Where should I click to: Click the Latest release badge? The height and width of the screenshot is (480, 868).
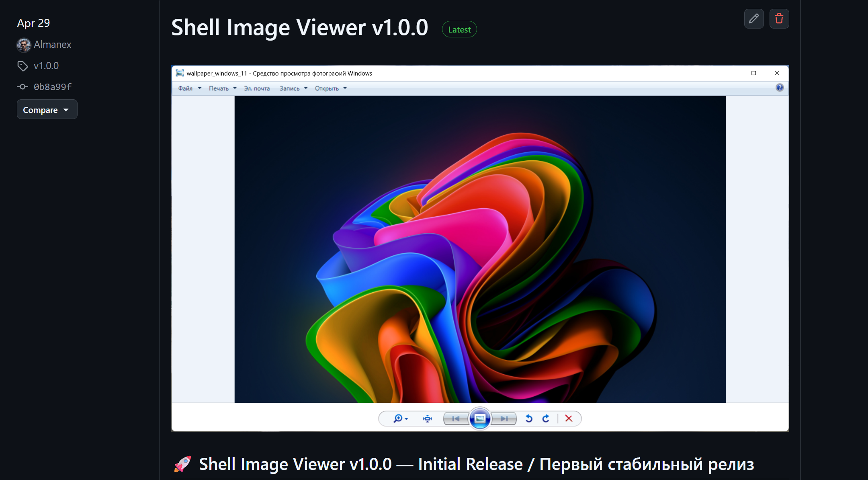[x=459, y=29]
